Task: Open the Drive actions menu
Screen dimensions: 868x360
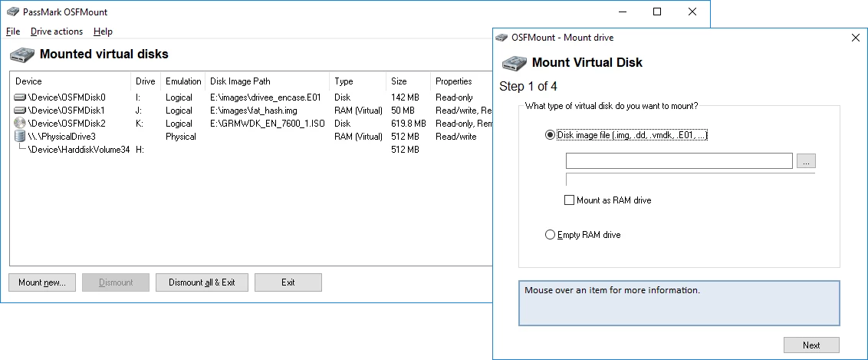Action: [57, 31]
